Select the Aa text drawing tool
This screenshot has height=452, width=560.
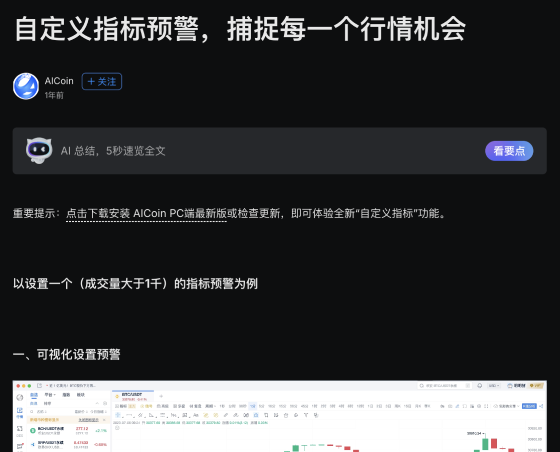196,415
